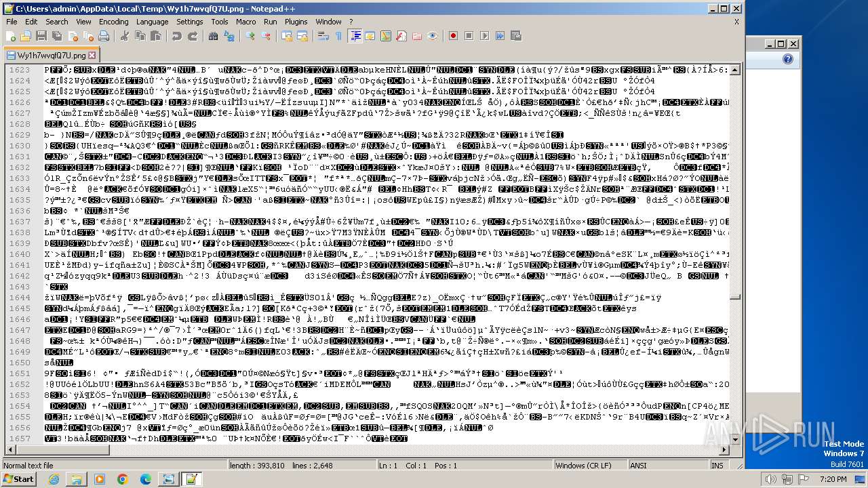Click the Zoom In toolbar icon

pos(250,36)
